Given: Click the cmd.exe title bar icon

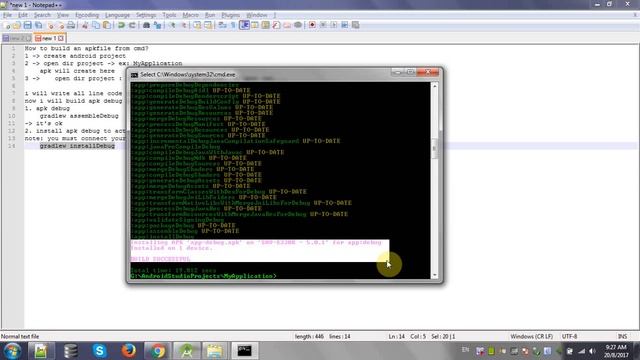Looking at the screenshot, I should pyautogui.click(x=134, y=75).
